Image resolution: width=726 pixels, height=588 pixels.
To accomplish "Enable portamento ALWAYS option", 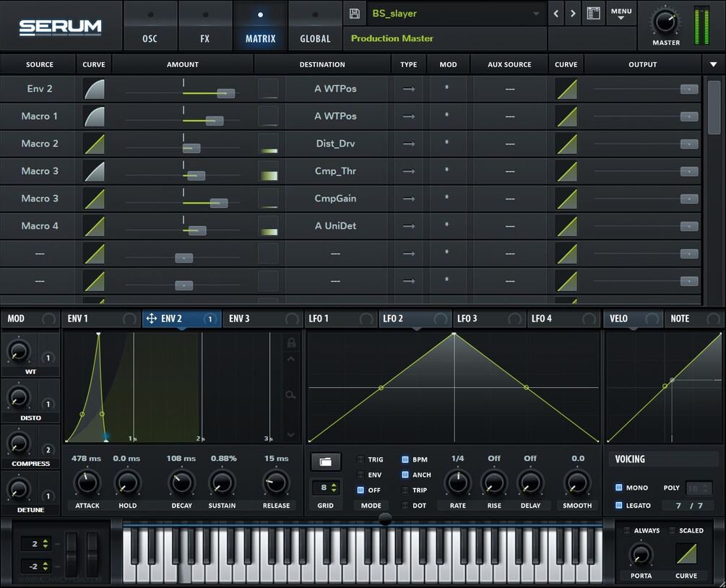I will [x=627, y=531].
